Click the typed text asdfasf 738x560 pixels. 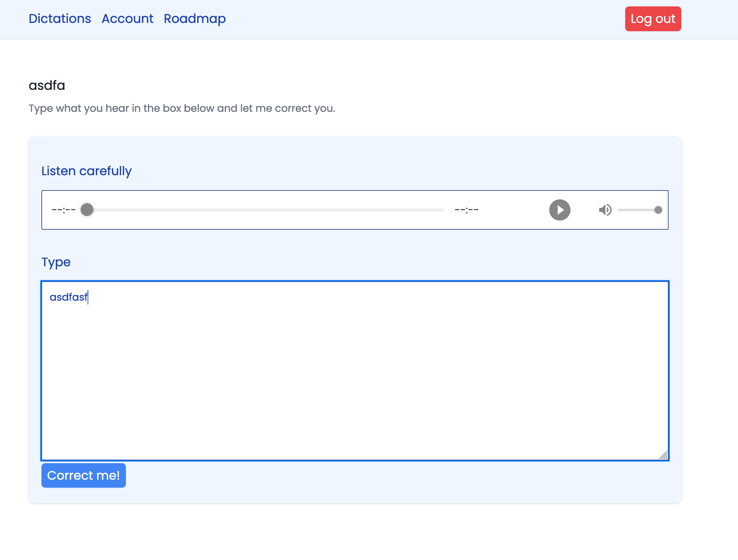coord(69,297)
